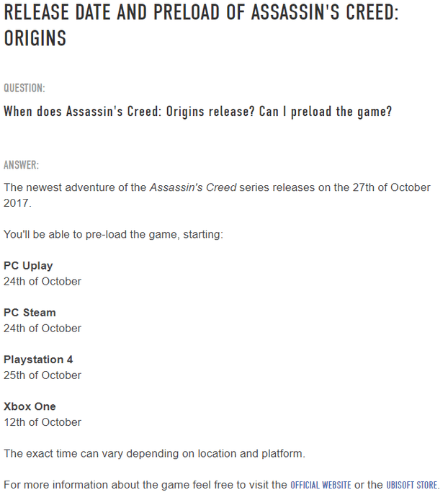Click the Playstation 4 heading
The height and width of the screenshot is (495, 448).
pyautogui.click(x=38, y=360)
